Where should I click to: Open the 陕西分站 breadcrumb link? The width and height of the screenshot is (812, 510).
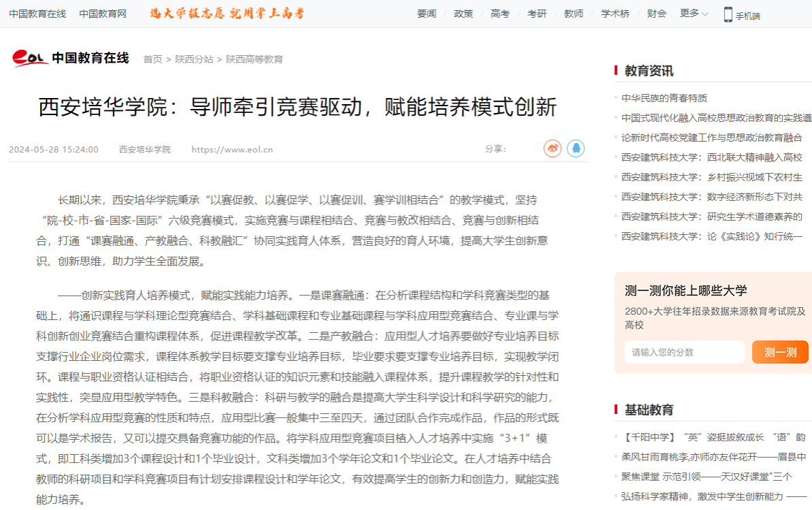coord(193,59)
